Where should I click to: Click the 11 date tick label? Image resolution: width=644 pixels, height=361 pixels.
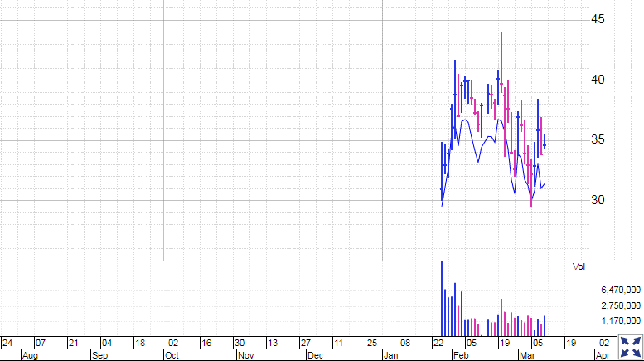point(338,343)
